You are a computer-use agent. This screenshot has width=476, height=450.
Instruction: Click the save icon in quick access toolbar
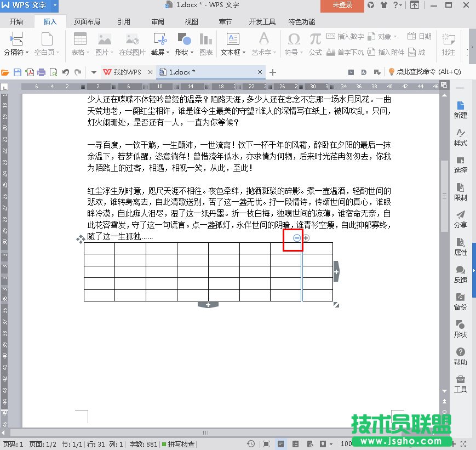pos(18,72)
